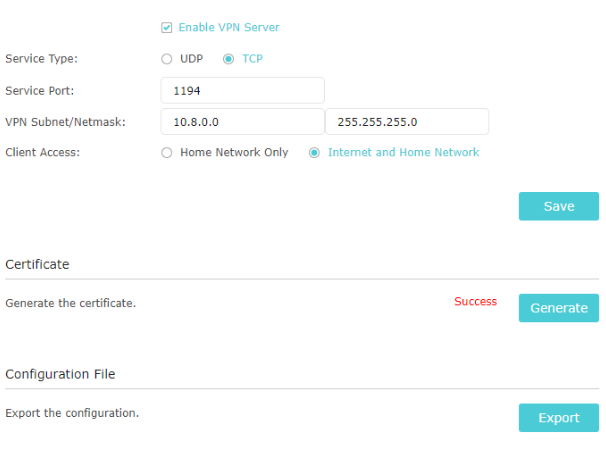This screenshot has width=606, height=451.
Task: Click the Export the configuration description
Action: [x=72, y=413]
